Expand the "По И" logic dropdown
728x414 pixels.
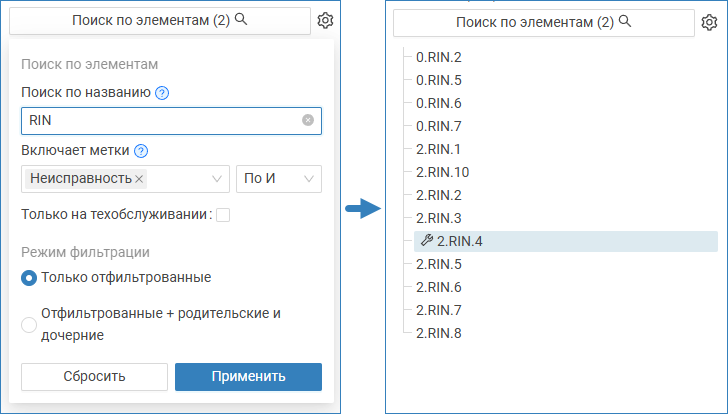tap(279, 179)
